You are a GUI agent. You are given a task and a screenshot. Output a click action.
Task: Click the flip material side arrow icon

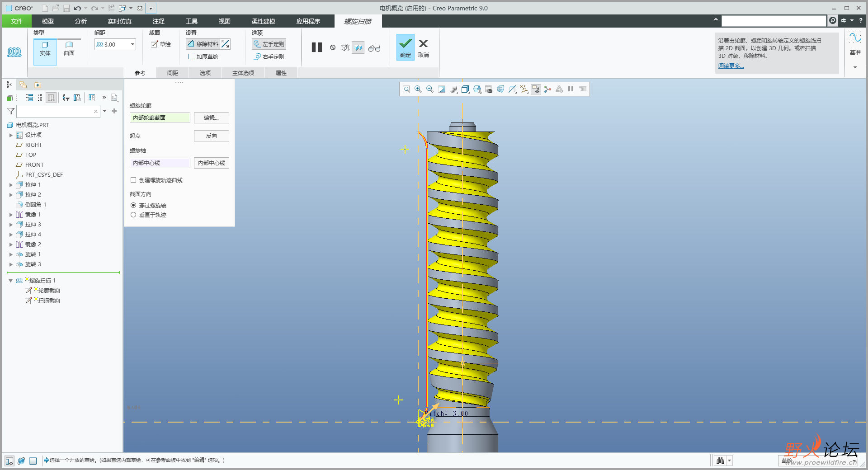(x=226, y=44)
